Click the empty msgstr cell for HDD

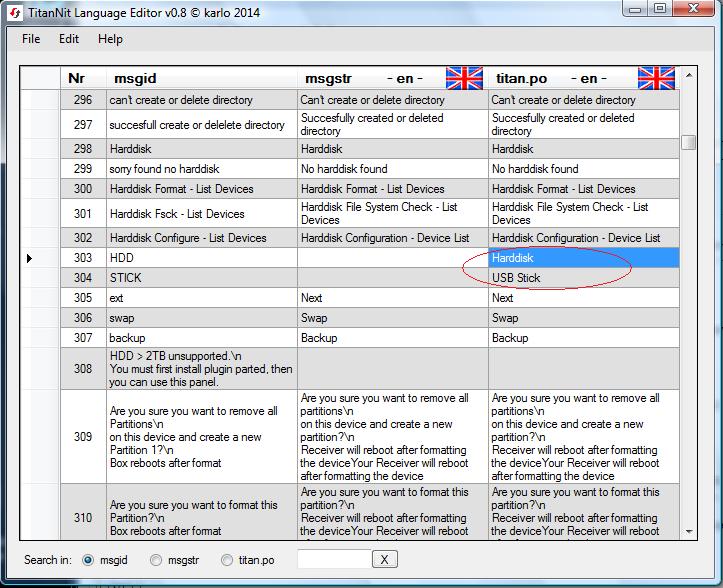coord(392,258)
